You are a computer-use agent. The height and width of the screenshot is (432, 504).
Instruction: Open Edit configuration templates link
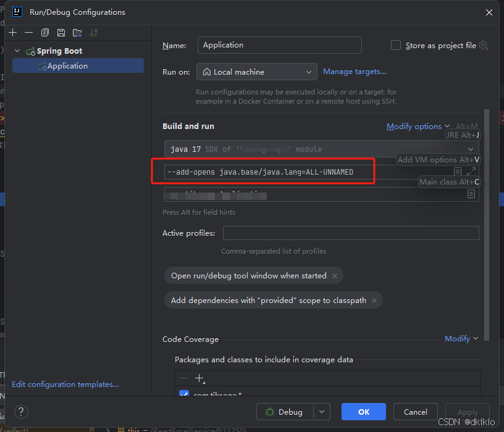pos(65,384)
